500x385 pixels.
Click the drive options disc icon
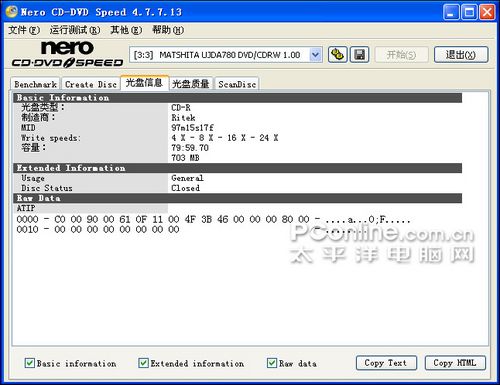point(337,55)
